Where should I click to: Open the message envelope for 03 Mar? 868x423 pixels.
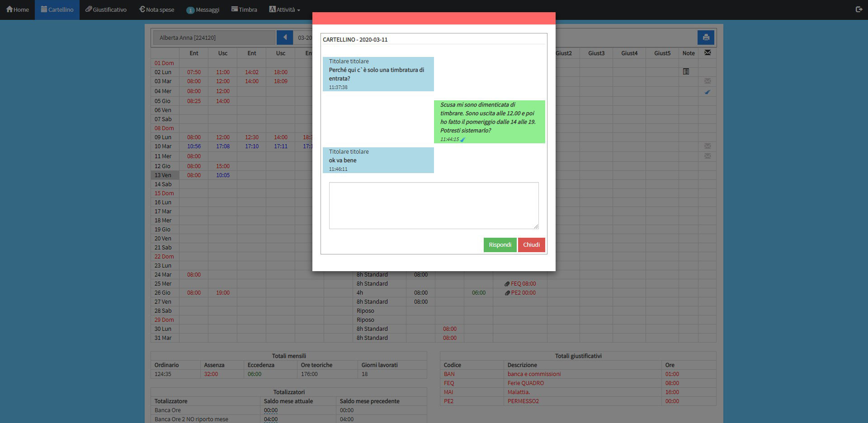(x=708, y=81)
